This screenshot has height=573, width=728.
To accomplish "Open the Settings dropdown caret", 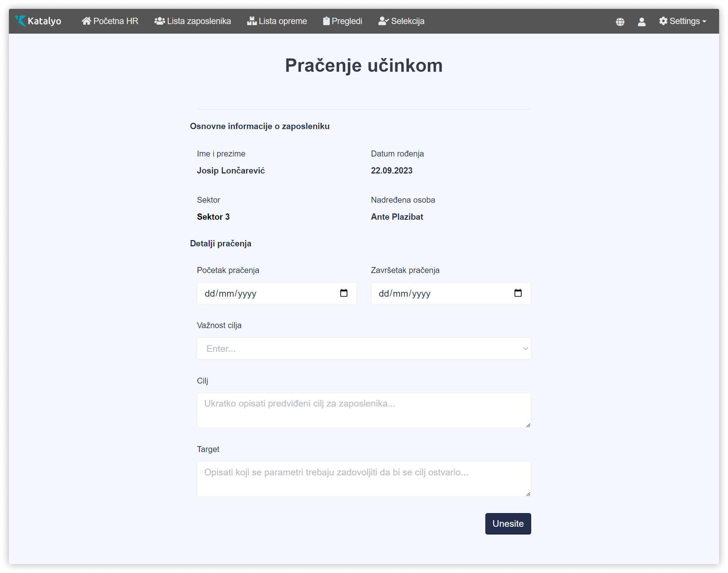I will pos(704,21).
